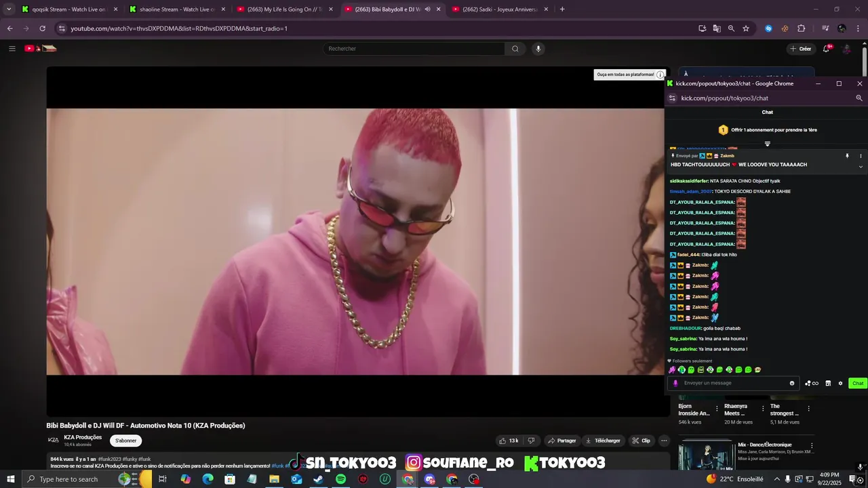Screen dimensions: 868x488
Task: Bookmark this page with the star
Action: [746, 28]
